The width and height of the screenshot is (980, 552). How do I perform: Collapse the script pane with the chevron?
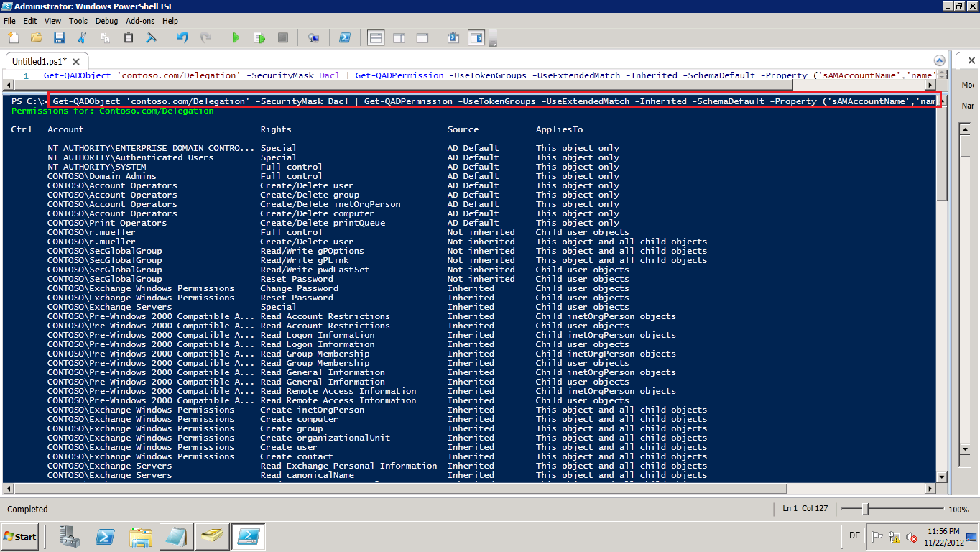click(939, 61)
